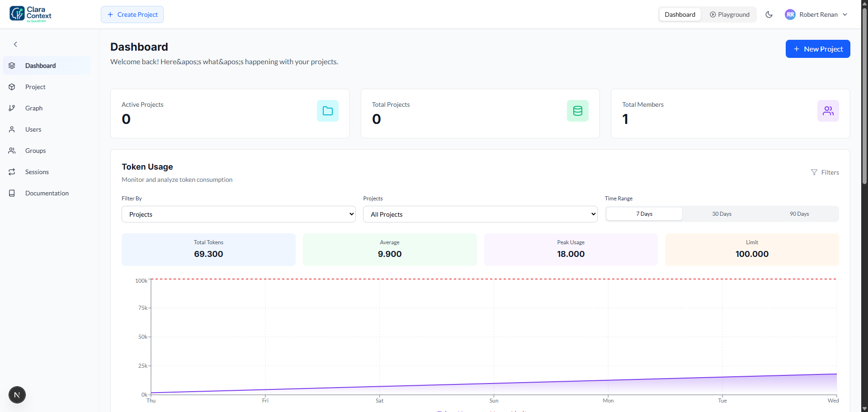Expand the Robert Renan account menu
The width and height of the screenshot is (868, 412).
click(x=816, y=14)
